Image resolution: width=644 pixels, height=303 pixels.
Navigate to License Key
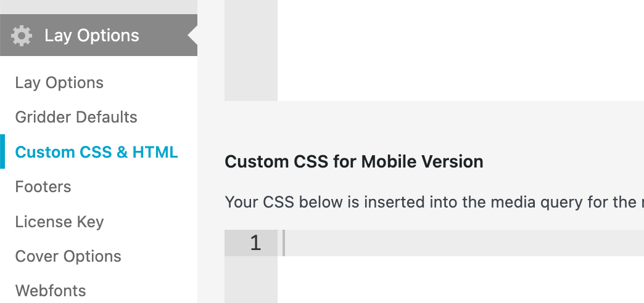coord(59,222)
